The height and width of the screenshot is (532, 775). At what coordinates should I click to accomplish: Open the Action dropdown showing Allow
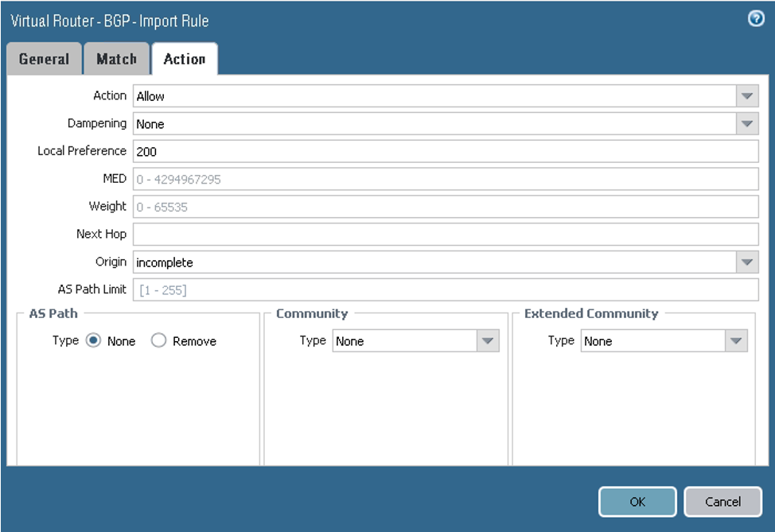click(446, 95)
